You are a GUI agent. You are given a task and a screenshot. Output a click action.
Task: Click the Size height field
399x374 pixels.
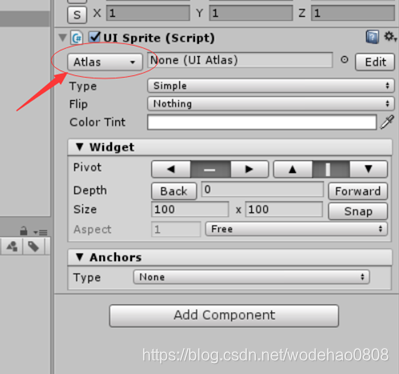click(284, 209)
